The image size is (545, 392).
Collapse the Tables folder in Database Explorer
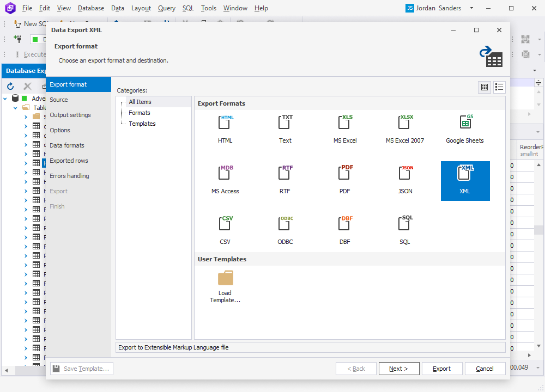(16, 107)
